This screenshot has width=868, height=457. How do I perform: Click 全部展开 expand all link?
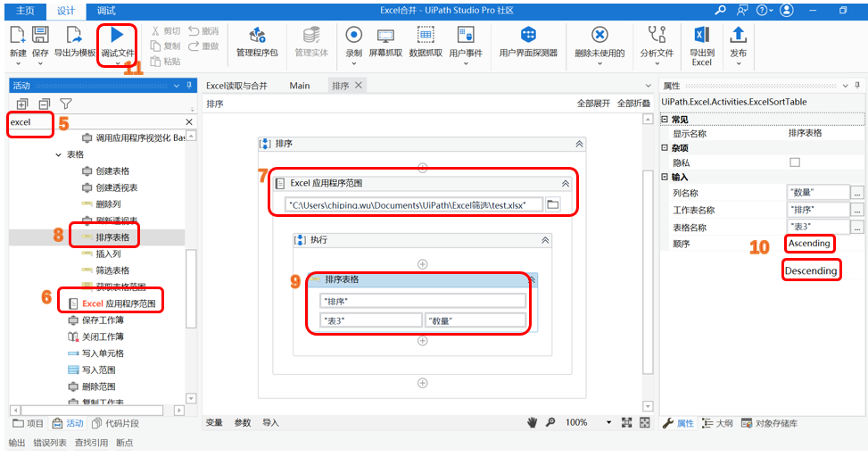593,104
